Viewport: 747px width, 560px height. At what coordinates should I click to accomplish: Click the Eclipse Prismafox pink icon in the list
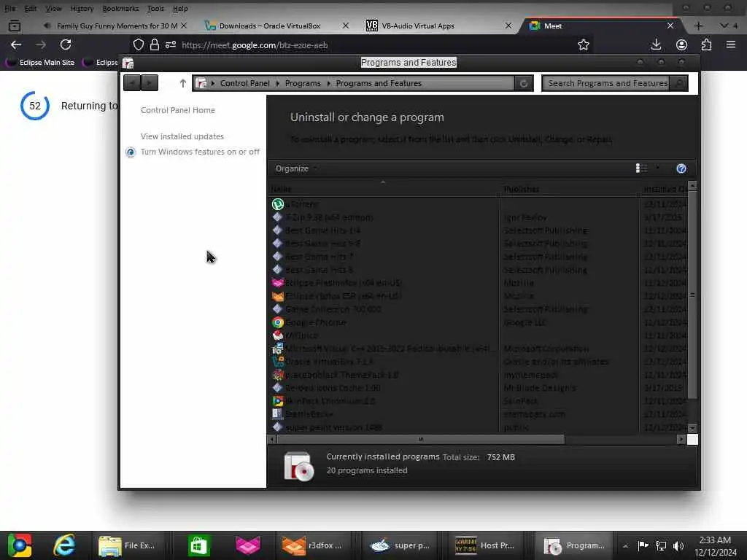click(278, 283)
